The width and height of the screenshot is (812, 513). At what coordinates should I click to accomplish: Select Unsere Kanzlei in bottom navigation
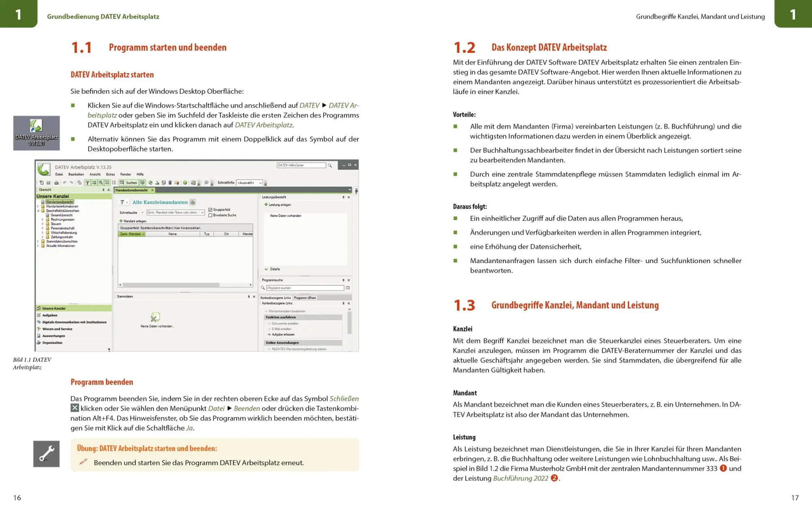point(73,308)
